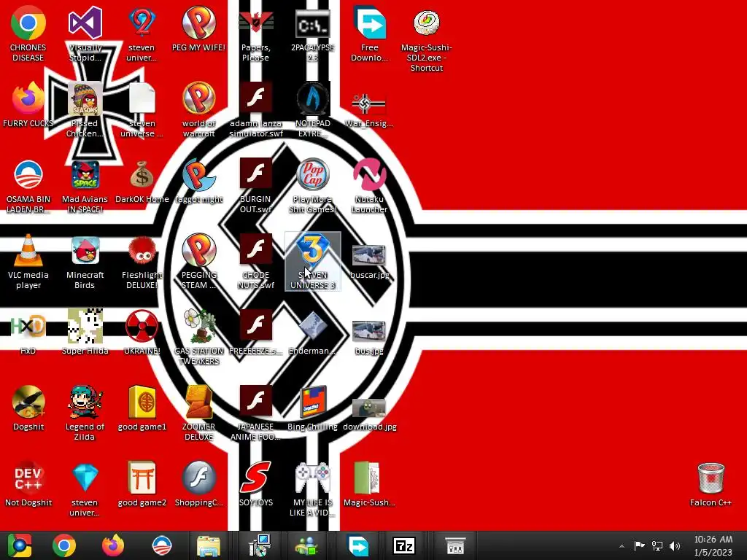Select the ShoppingC... flash player icon

tap(198, 483)
